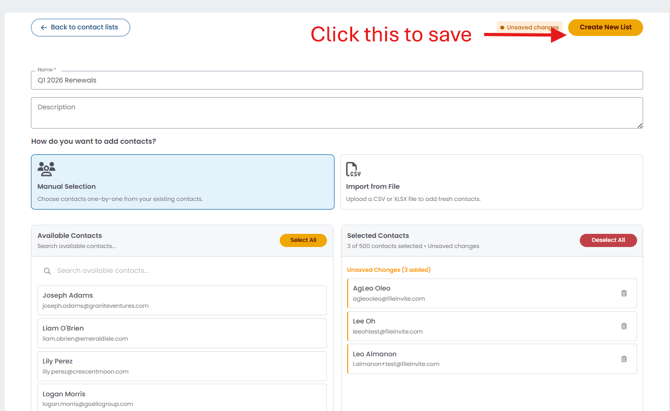Click trash icon beside Leo Almanon
670x411 pixels.
click(x=624, y=359)
